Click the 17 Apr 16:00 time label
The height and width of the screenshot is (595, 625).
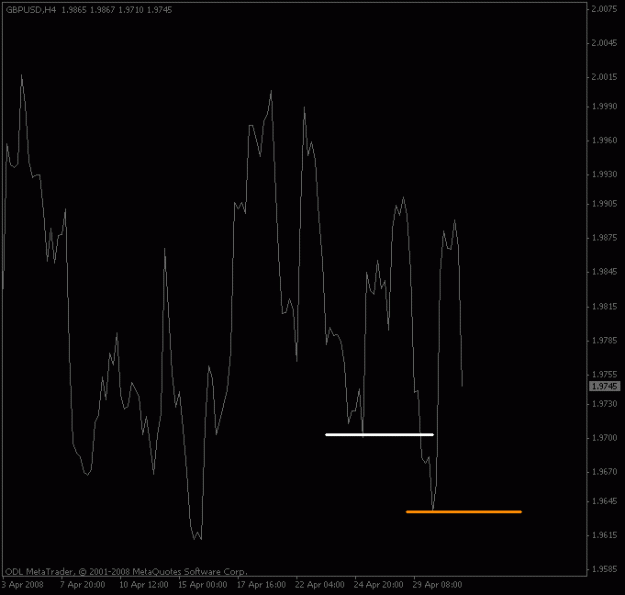tap(261, 585)
